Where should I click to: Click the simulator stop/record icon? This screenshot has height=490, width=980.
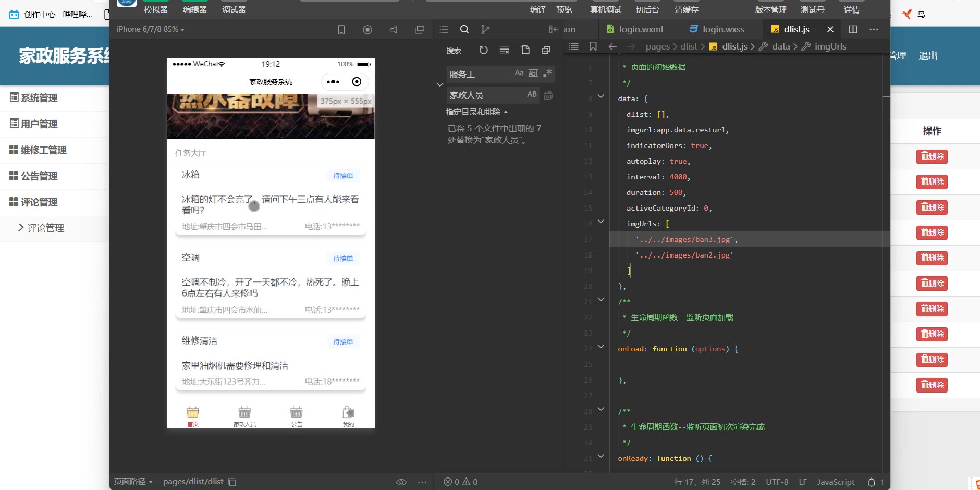pyautogui.click(x=367, y=30)
